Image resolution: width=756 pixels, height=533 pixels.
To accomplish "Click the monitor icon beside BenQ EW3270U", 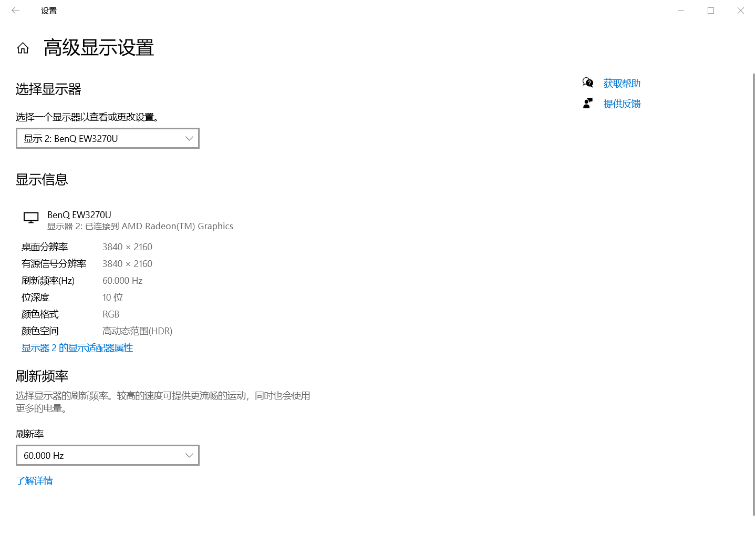I will (31, 218).
